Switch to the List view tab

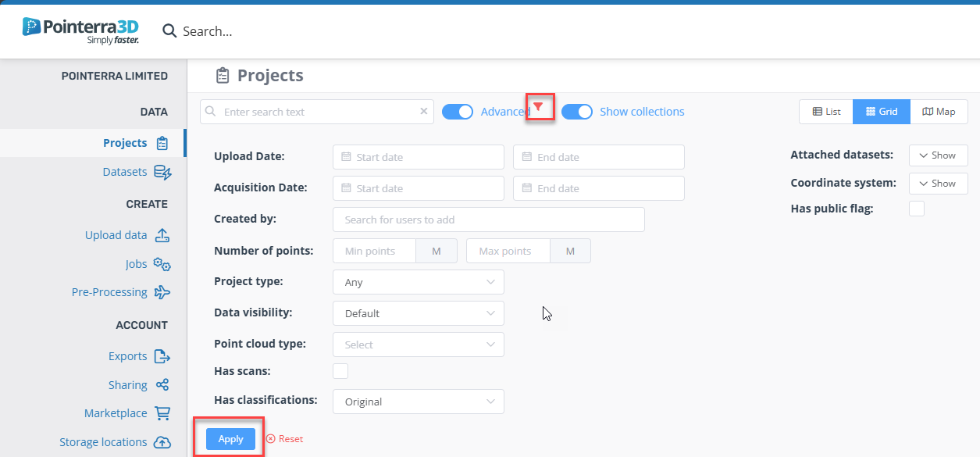(826, 112)
